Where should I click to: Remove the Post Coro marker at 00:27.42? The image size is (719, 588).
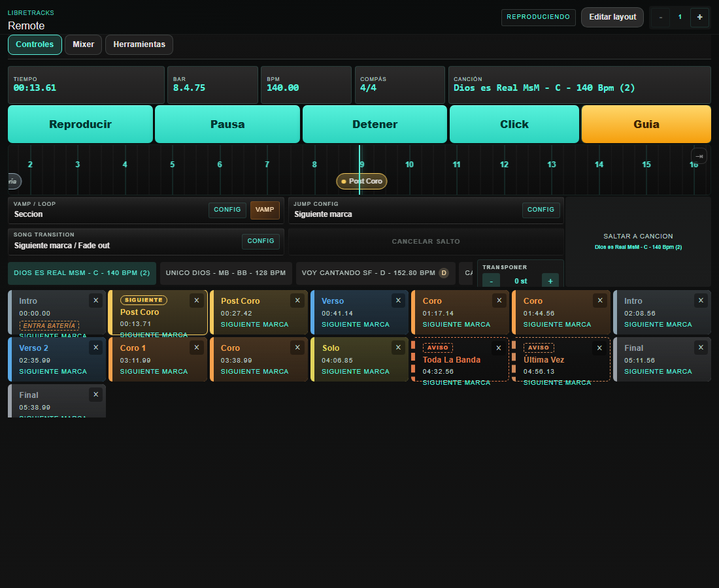coord(297,301)
